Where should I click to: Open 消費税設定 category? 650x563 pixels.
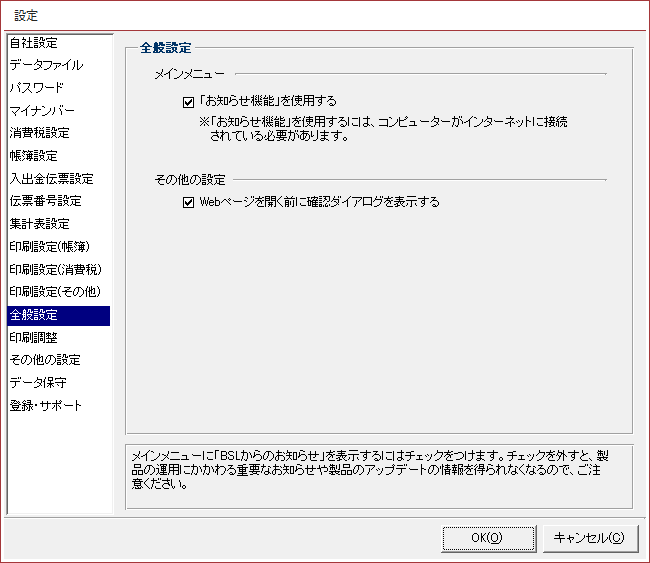coord(40,133)
